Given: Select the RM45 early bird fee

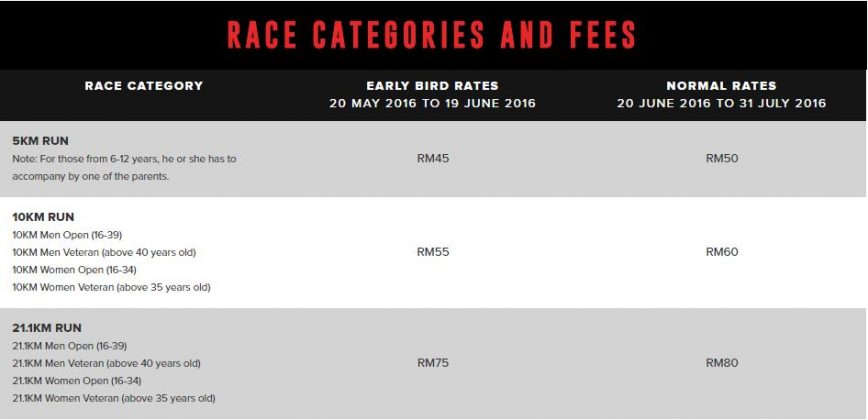Looking at the screenshot, I should (x=433, y=158).
